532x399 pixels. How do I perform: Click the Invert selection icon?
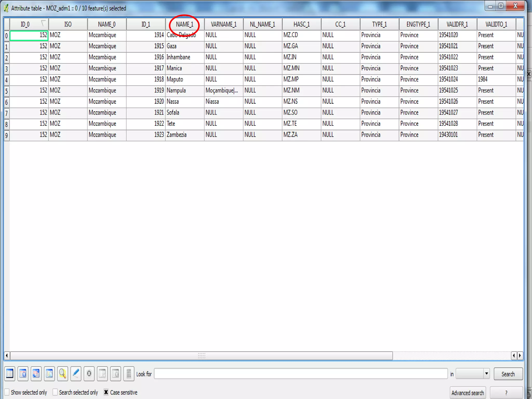click(x=36, y=374)
